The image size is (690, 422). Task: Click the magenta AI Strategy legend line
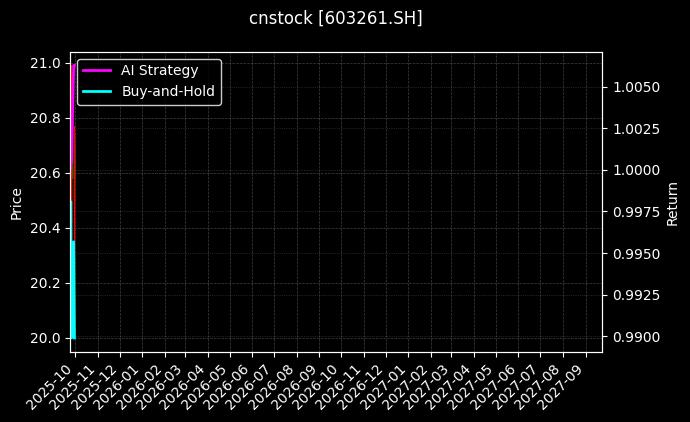[96, 71]
